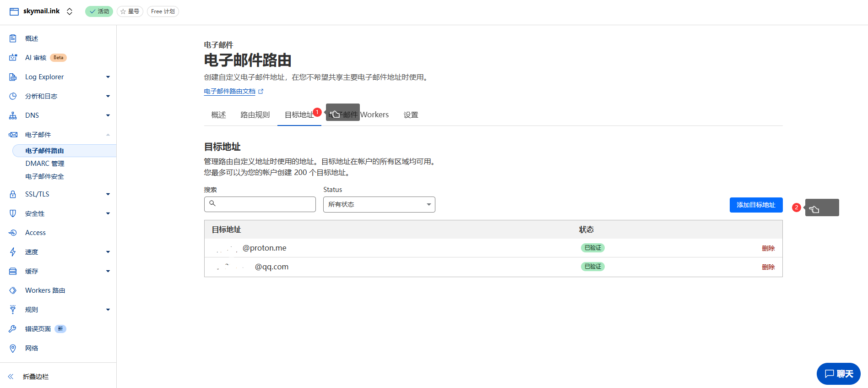This screenshot has width=868, height=388.
Task: Open the 电子邮件路由文档 link
Action: 230,91
